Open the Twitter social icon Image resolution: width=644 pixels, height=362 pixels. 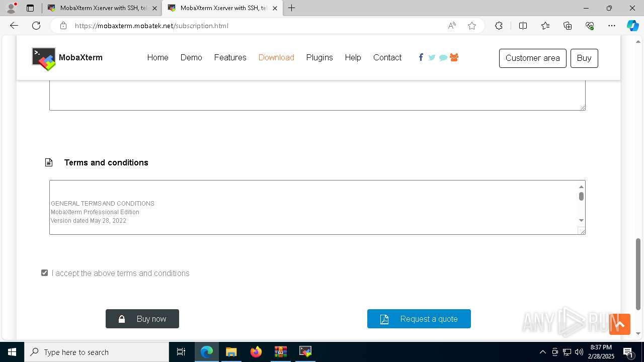click(x=432, y=57)
